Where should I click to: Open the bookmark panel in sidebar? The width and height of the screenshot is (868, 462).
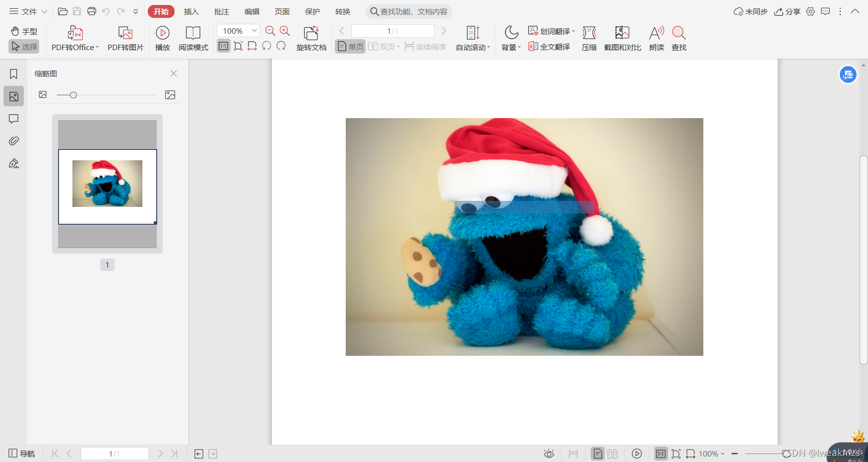[x=13, y=74]
